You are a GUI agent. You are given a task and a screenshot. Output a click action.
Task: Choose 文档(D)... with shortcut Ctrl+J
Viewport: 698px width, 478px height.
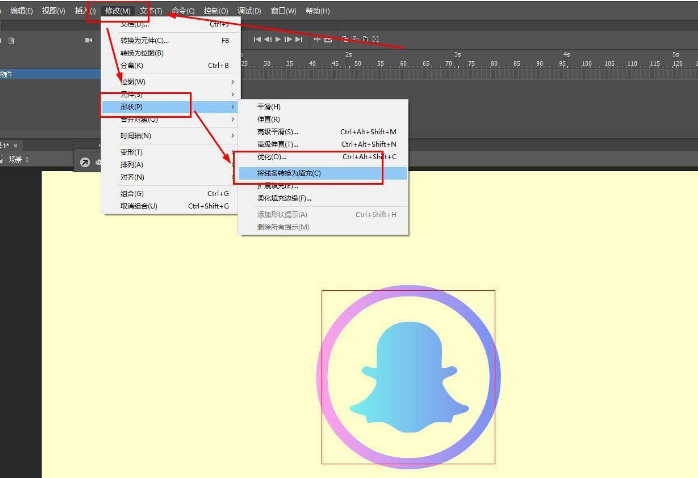pyautogui.click(x=171, y=24)
